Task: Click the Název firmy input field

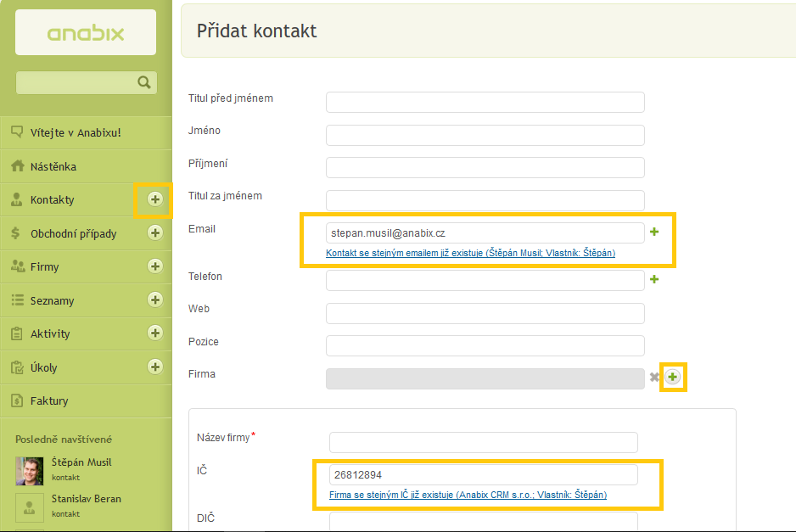Action: [x=483, y=442]
